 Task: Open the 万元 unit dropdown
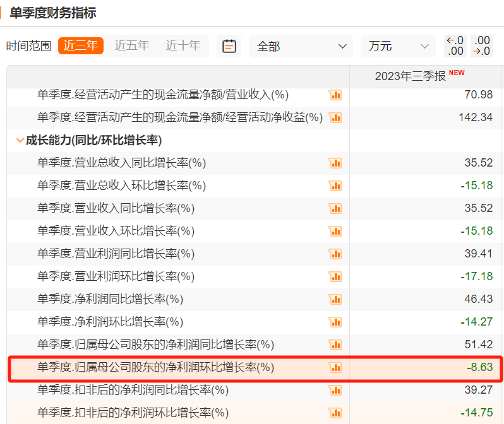tap(399, 46)
